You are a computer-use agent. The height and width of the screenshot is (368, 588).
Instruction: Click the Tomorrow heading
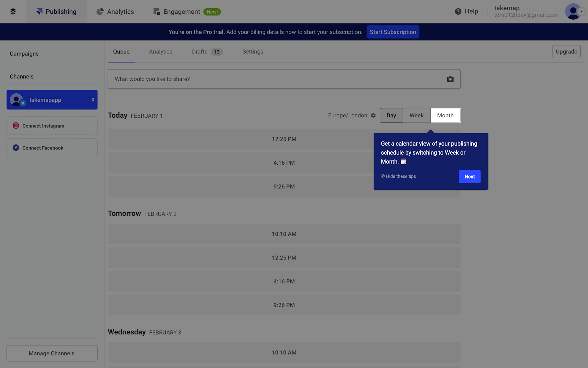(x=124, y=213)
